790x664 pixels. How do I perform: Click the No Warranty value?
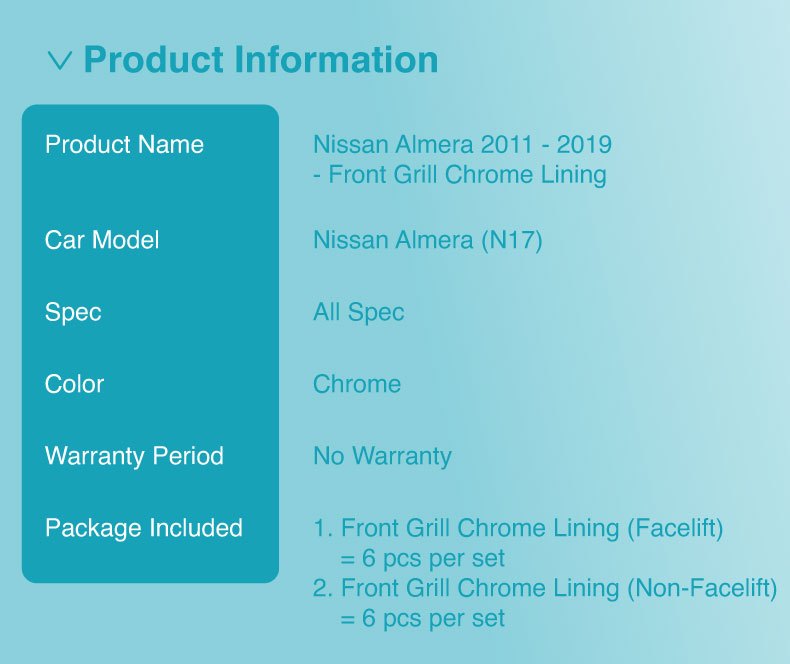click(x=382, y=456)
